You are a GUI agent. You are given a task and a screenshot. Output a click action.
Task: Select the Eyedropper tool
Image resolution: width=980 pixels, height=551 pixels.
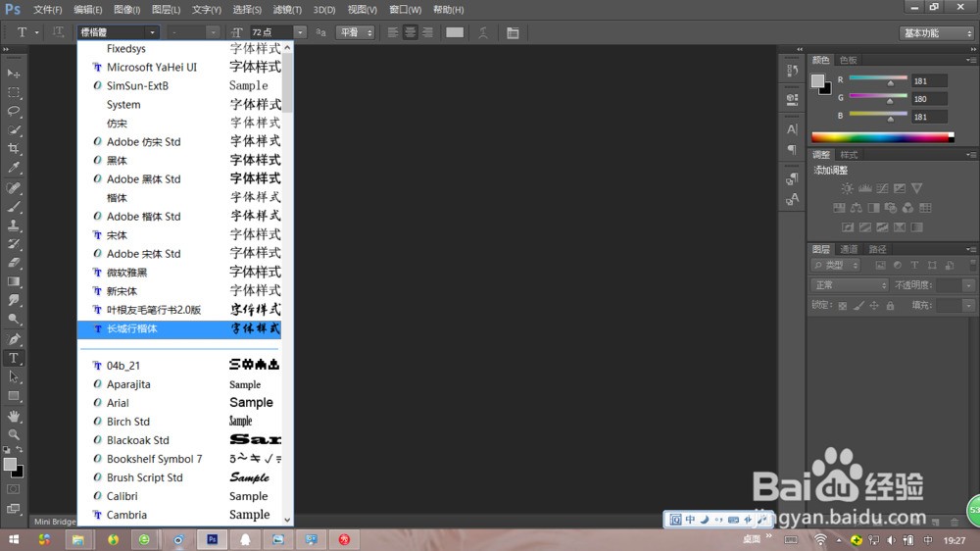tap(13, 168)
